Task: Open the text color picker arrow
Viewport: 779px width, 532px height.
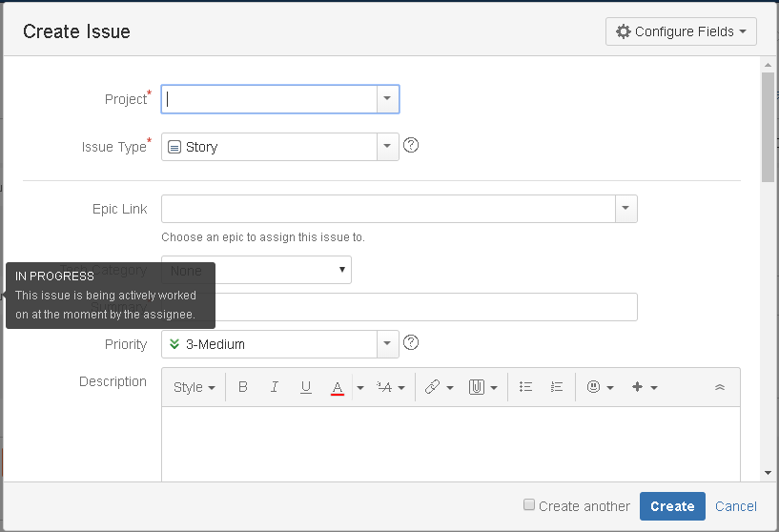Action: point(360,387)
